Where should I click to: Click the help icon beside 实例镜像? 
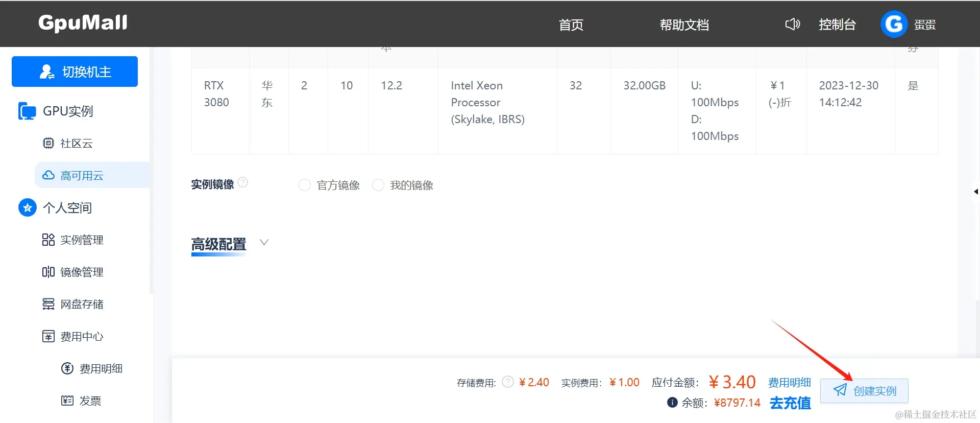tap(243, 182)
